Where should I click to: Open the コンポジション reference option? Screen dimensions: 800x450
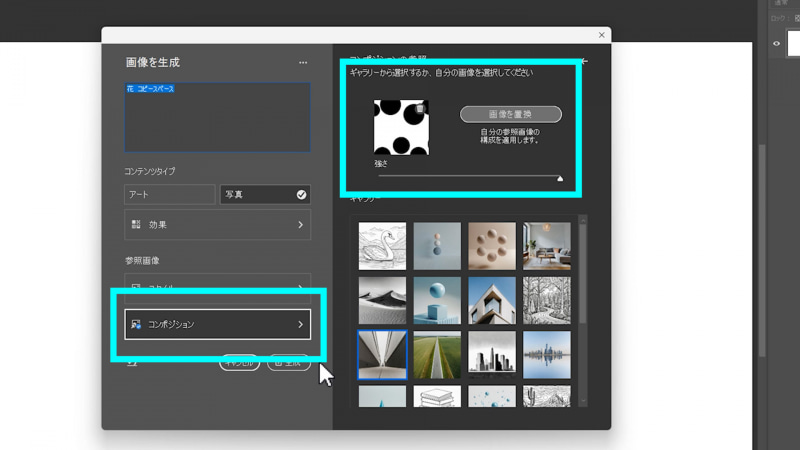[217, 324]
